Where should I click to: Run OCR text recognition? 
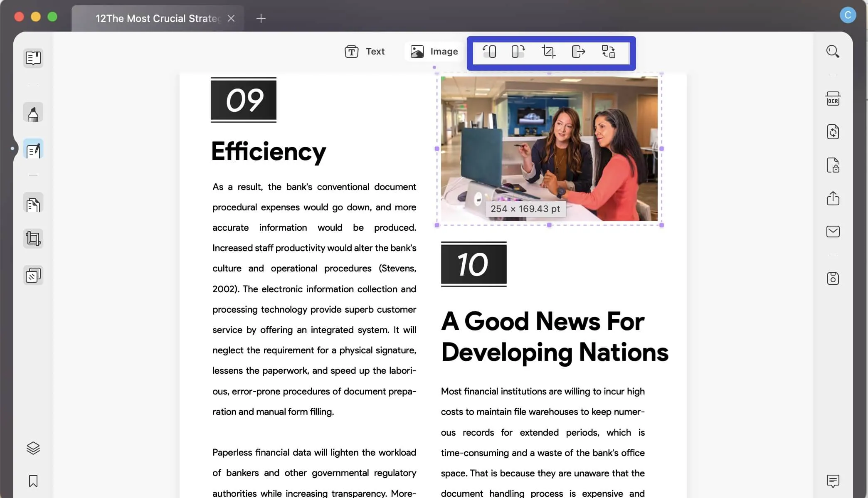pyautogui.click(x=833, y=99)
